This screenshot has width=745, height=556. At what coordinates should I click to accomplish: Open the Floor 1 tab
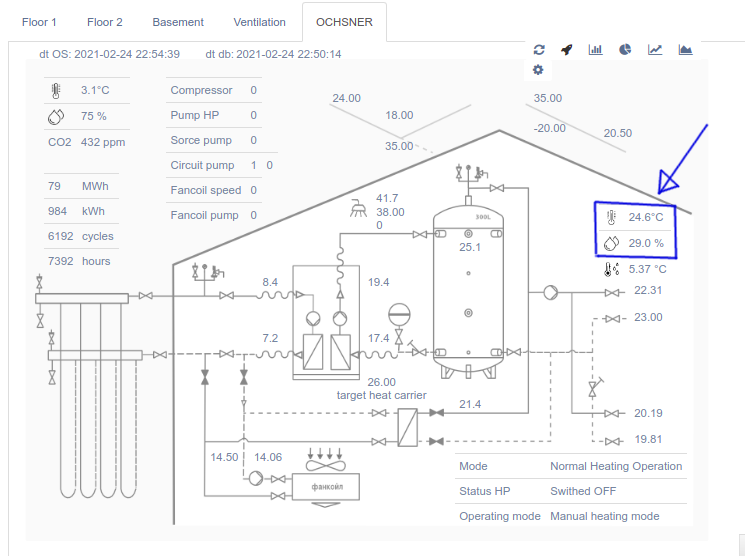[39, 22]
